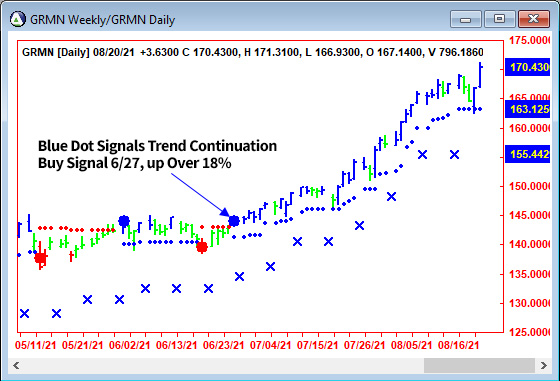Click the 05/11/21 date label

35,345
